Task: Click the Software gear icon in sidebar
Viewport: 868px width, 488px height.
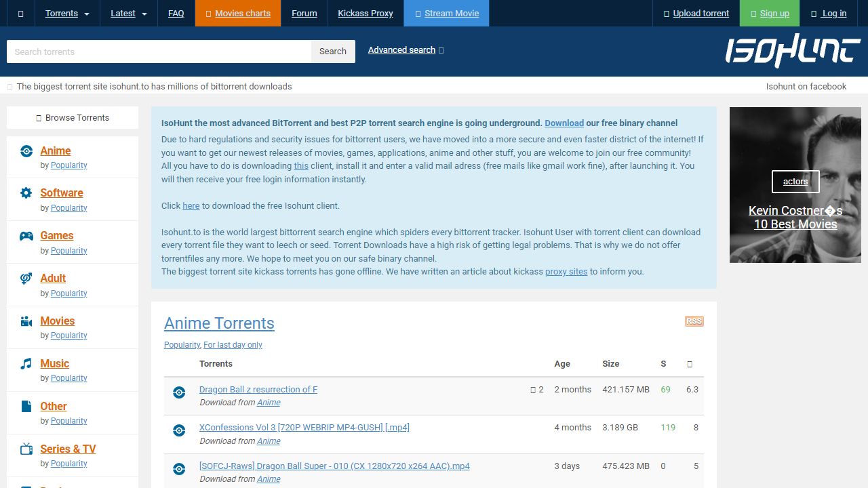Action: point(26,193)
